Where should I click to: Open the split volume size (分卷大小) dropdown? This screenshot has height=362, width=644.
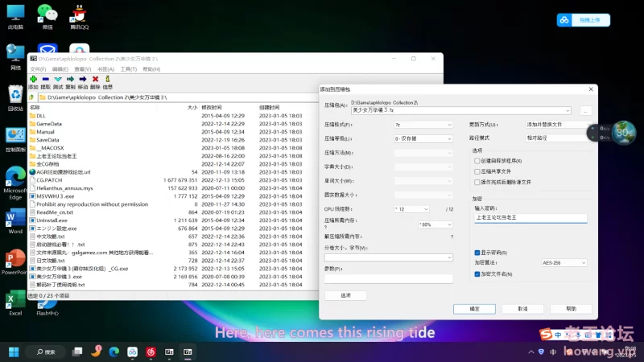click(389, 257)
